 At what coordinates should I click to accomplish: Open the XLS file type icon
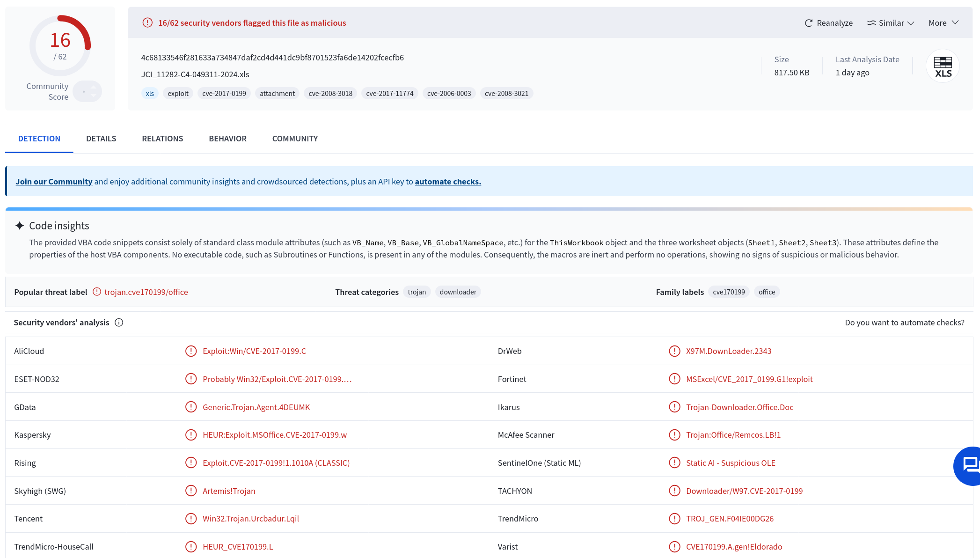pyautogui.click(x=943, y=66)
